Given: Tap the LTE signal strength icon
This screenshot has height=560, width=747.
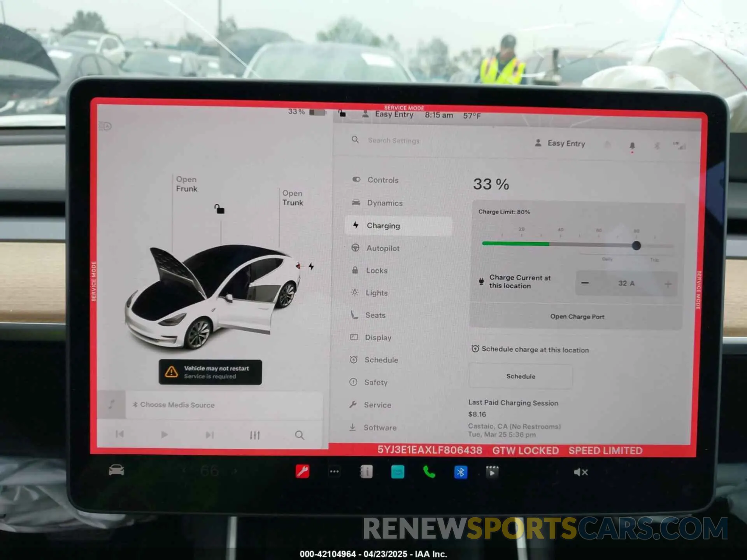Looking at the screenshot, I should click(x=679, y=146).
